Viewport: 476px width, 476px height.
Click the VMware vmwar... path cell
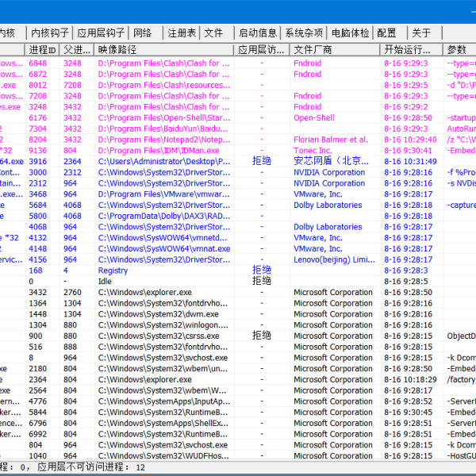(164, 194)
